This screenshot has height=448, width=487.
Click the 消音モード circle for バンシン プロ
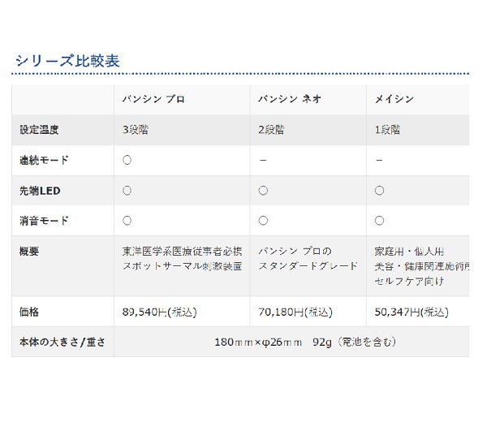127,221
